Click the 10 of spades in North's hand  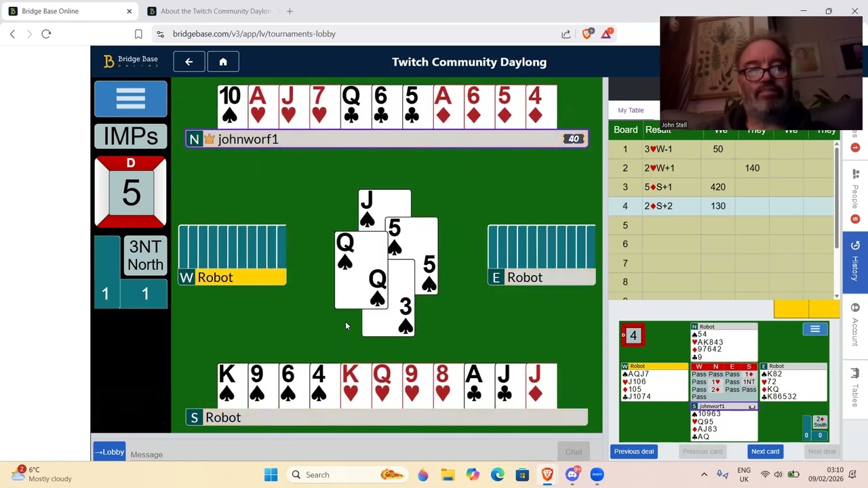pos(232,107)
